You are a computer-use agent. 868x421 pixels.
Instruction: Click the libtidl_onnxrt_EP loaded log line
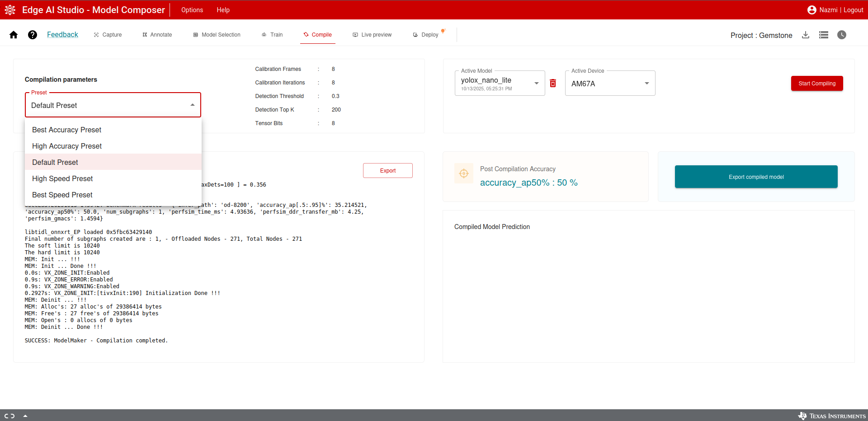point(88,232)
